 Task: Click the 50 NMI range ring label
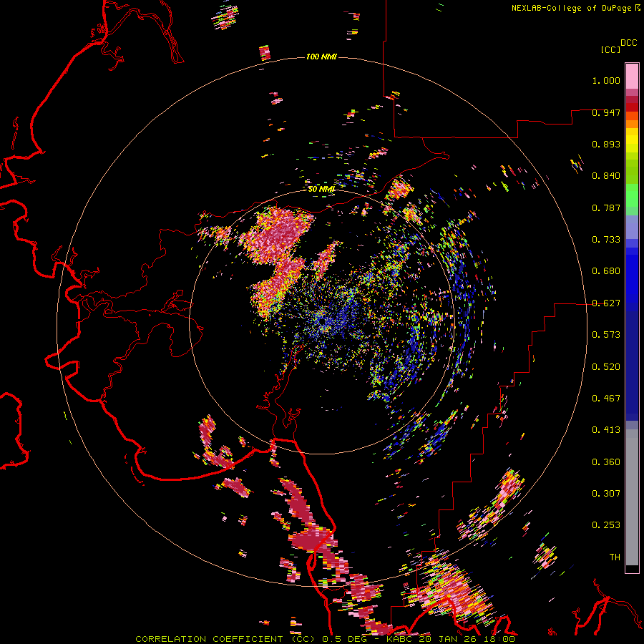click(x=321, y=190)
